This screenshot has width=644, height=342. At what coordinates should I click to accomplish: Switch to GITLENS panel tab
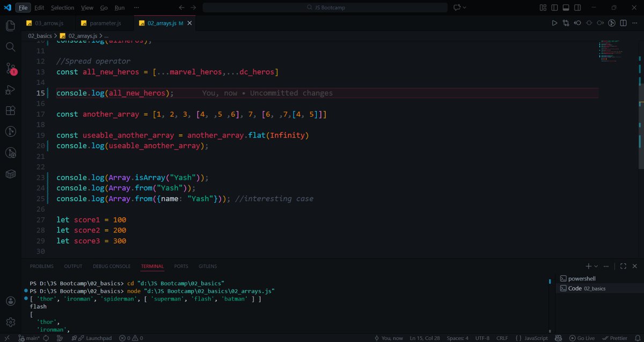tap(208, 266)
